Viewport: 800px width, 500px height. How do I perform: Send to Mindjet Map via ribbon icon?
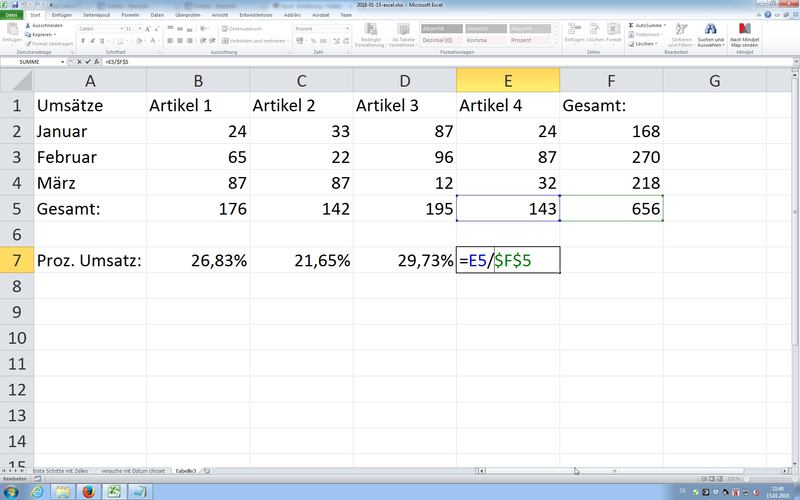point(746,34)
